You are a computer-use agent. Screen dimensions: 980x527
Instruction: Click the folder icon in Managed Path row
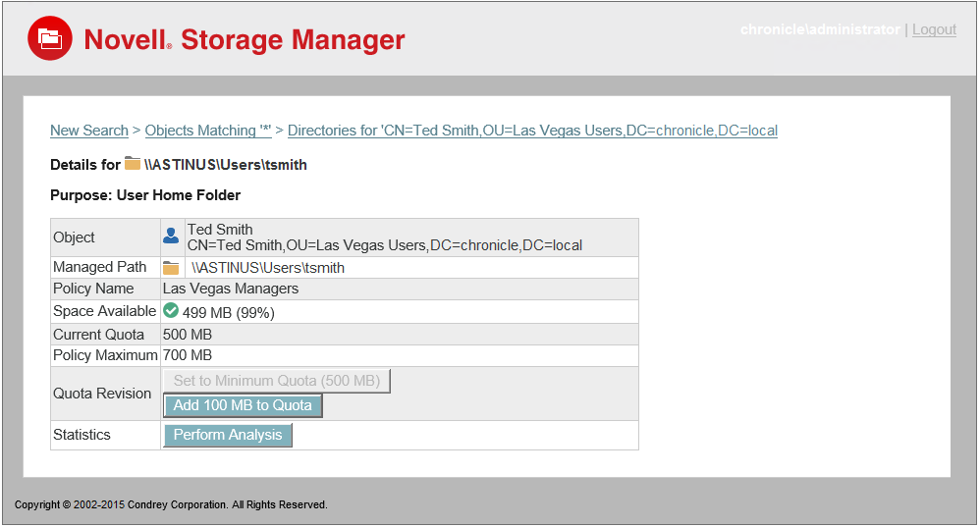click(171, 268)
